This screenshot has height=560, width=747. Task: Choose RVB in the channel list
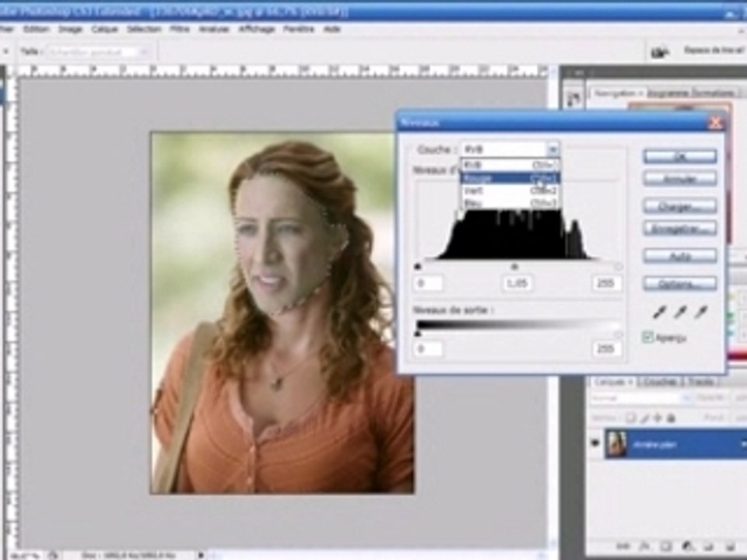510,165
